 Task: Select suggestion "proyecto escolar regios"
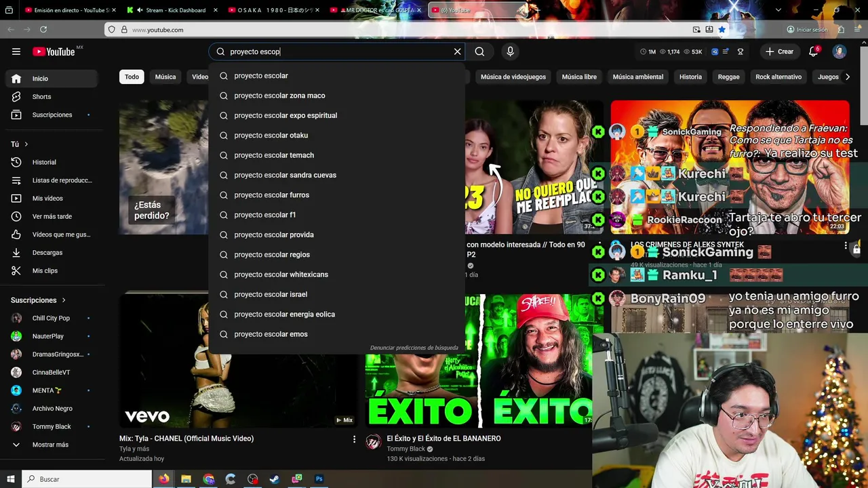click(x=337, y=254)
